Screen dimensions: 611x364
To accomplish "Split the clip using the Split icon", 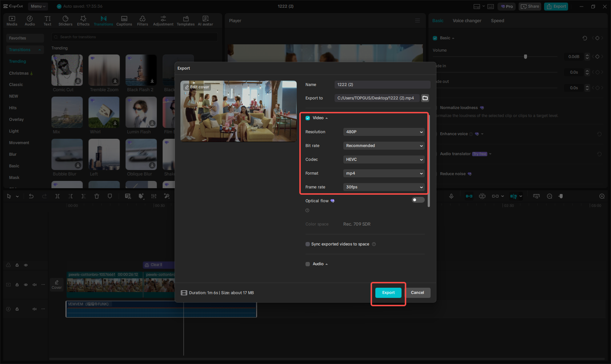I will click(x=57, y=196).
